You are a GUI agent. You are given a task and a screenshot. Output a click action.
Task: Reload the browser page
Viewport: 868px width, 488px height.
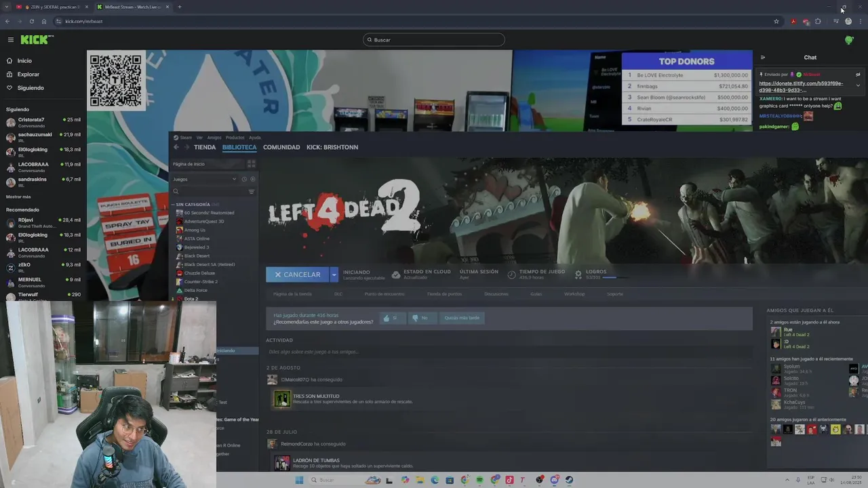pos(31,21)
